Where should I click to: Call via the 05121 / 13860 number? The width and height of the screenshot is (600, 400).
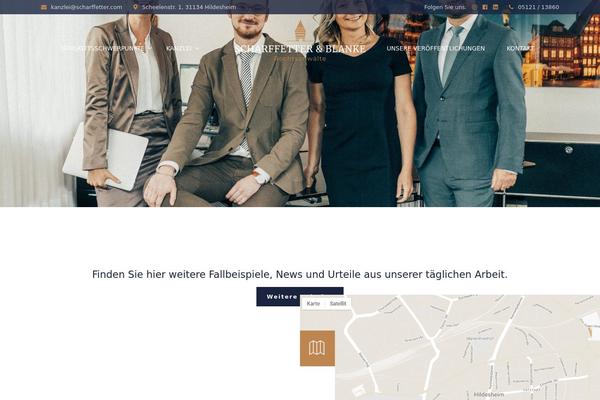coord(538,7)
